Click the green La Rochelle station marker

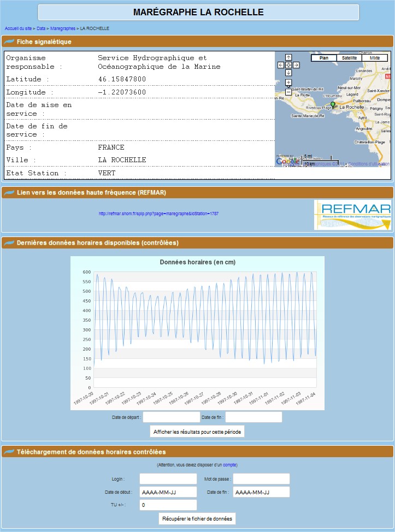pyautogui.click(x=333, y=104)
